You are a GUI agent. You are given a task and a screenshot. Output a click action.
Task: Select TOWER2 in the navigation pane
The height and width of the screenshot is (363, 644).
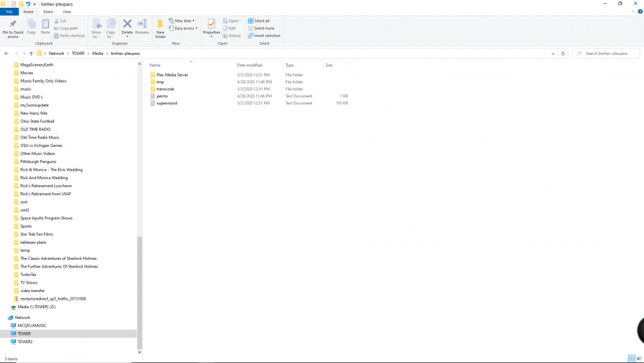(25, 342)
